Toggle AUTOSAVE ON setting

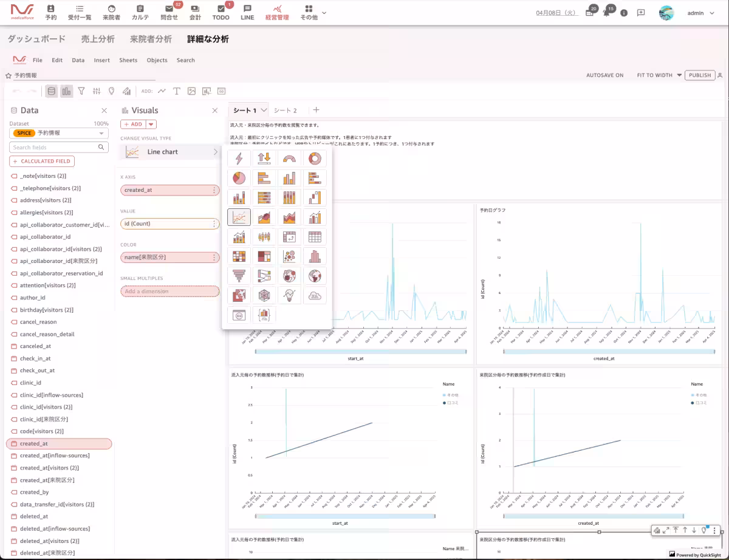point(604,75)
